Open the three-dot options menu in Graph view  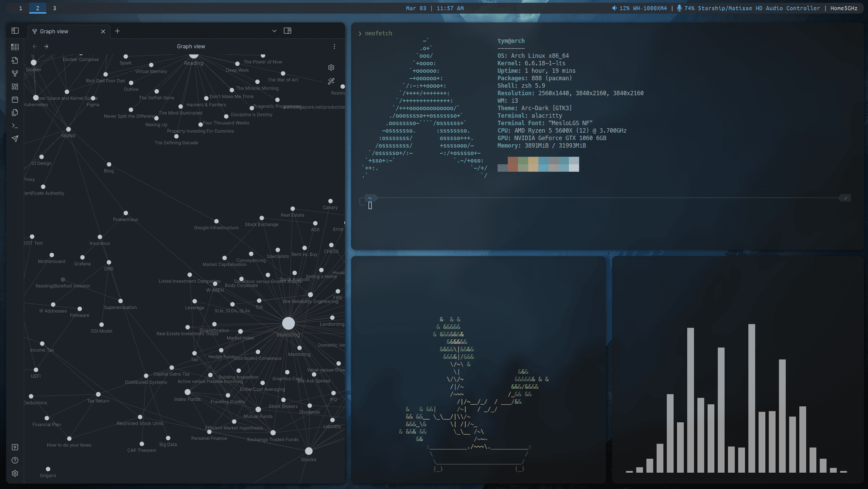coord(334,46)
